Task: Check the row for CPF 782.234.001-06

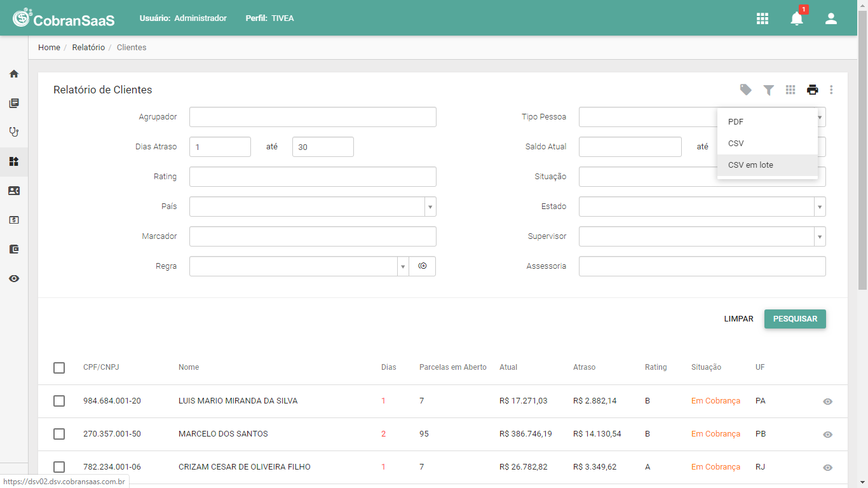Action: click(59, 467)
